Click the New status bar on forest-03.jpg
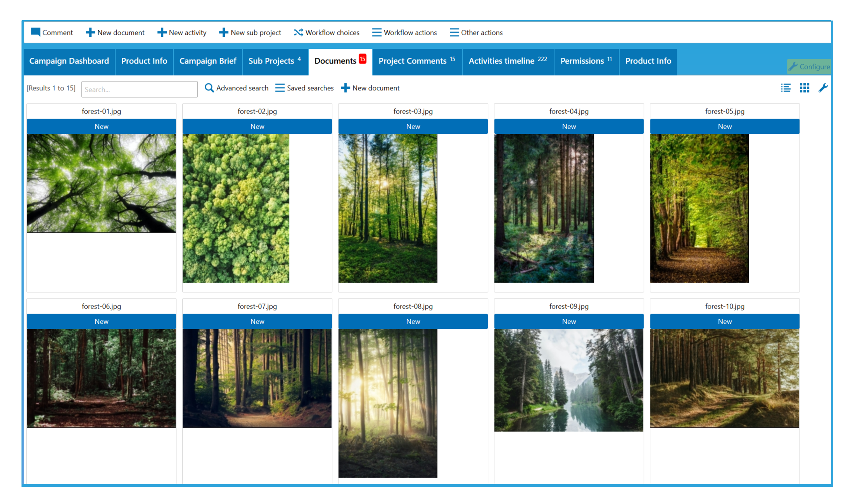Screen dimensions: 853x504 (413, 126)
